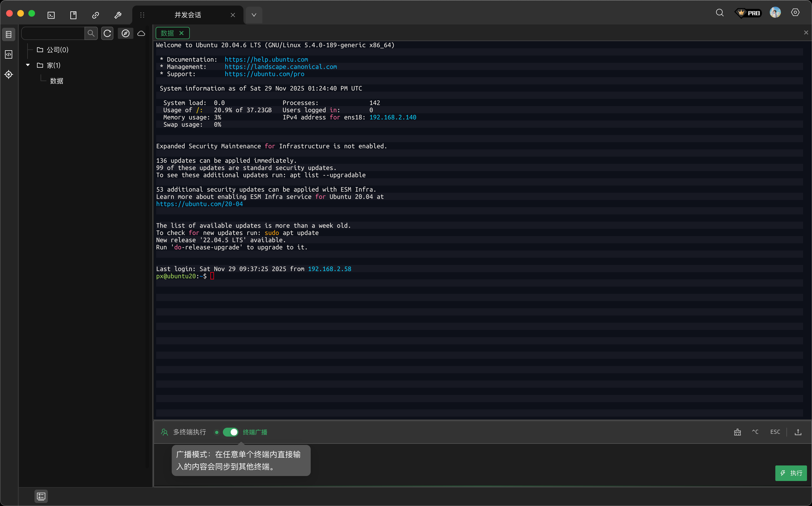Viewport: 812px width, 506px height.
Task: Click the compass icon in sidebar toolbar
Action: pyautogui.click(x=126, y=34)
